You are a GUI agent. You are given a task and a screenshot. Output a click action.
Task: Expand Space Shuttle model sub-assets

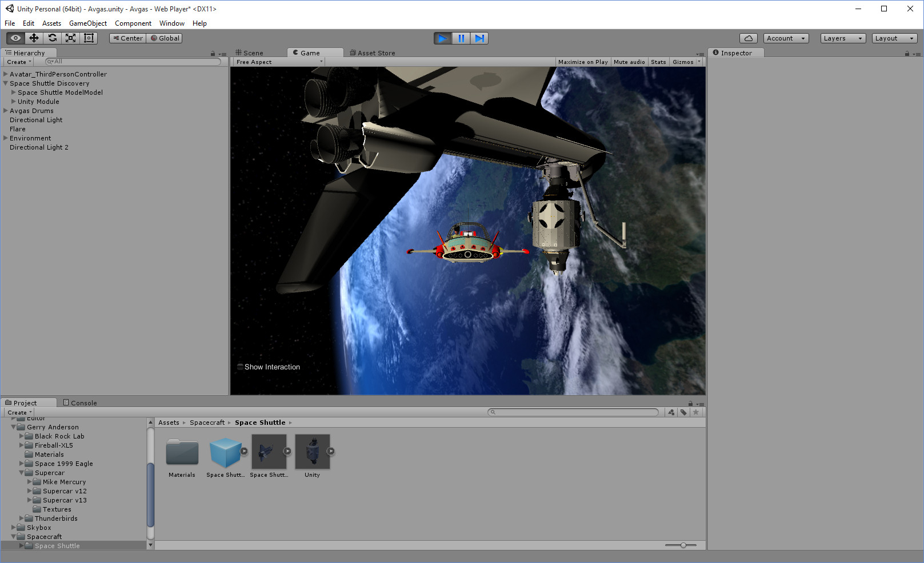[287, 451]
